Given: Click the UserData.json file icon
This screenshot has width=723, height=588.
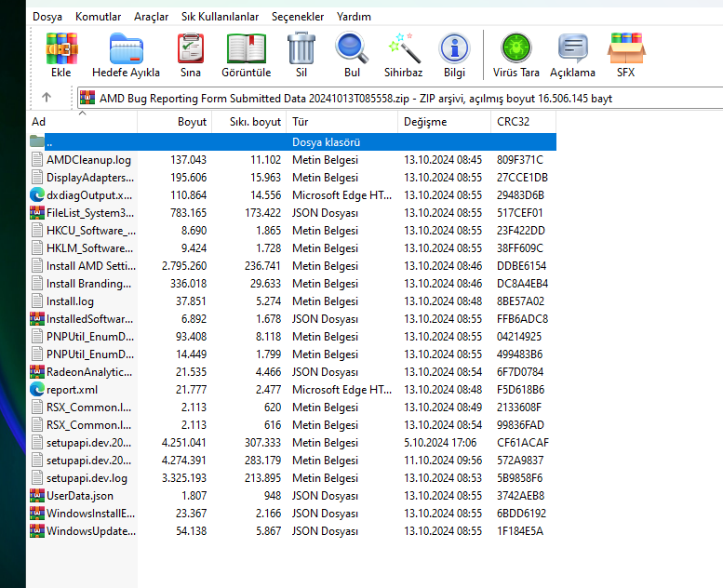Looking at the screenshot, I should click(37, 495).
